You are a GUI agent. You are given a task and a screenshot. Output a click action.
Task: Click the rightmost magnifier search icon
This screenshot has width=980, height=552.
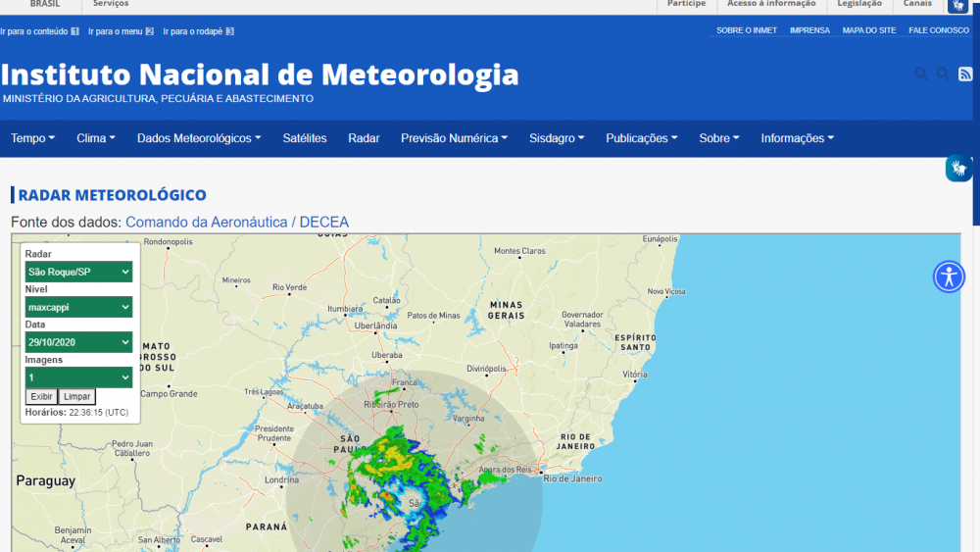click(x=943, y=74)
